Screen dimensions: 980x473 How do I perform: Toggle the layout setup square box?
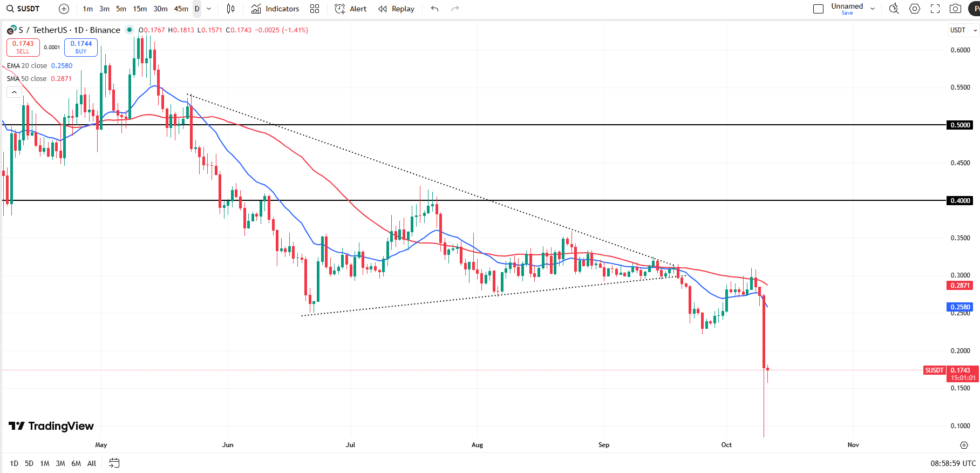(818, 9)
